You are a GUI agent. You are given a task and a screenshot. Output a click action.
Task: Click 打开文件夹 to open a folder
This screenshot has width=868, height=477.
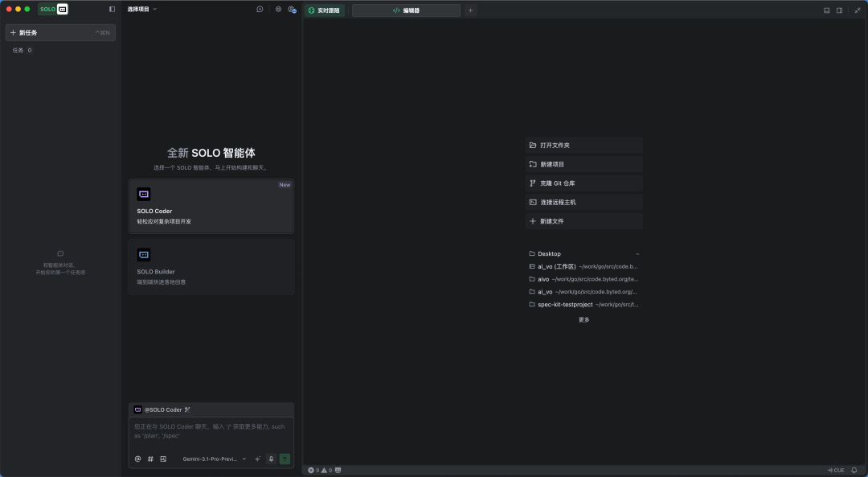584,145
